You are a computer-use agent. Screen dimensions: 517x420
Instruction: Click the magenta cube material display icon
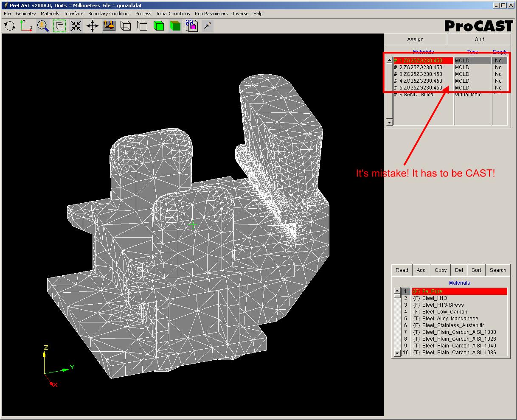(191, 26)
